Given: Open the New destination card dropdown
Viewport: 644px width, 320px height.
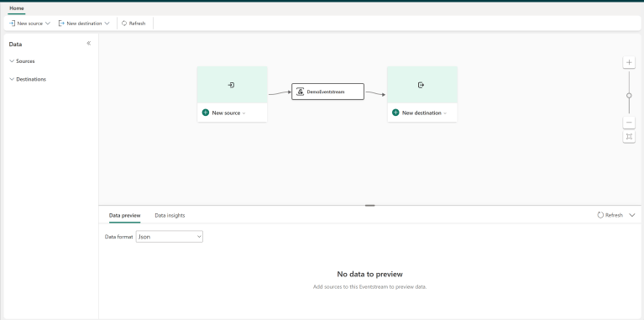Looking at the screenshot, I should (x=445, y=113).
